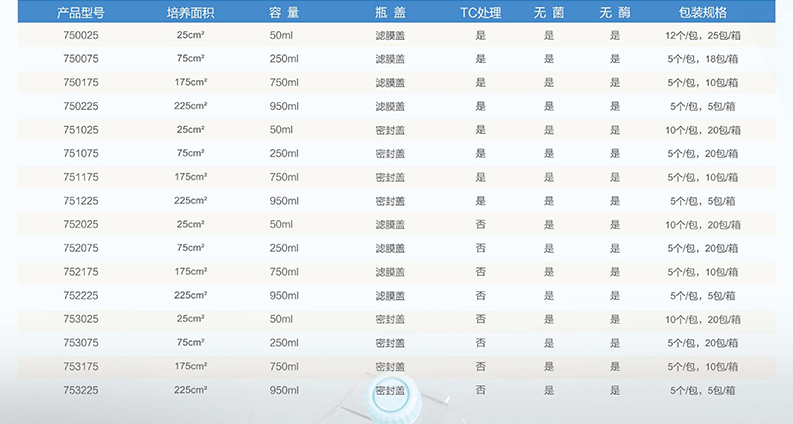This screenshot has height=424, width=793.
Task: Click 225cm² area in row 752225
Action: click(191, 295)
